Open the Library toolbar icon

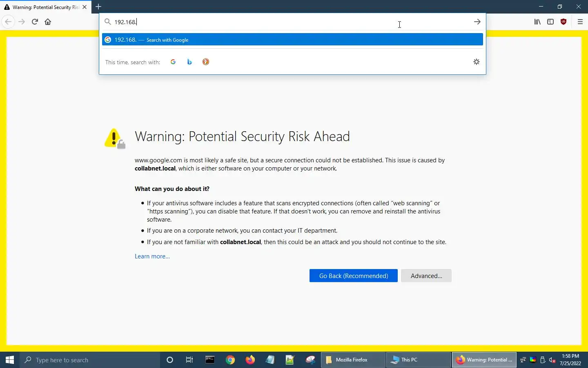pos(537,22)
